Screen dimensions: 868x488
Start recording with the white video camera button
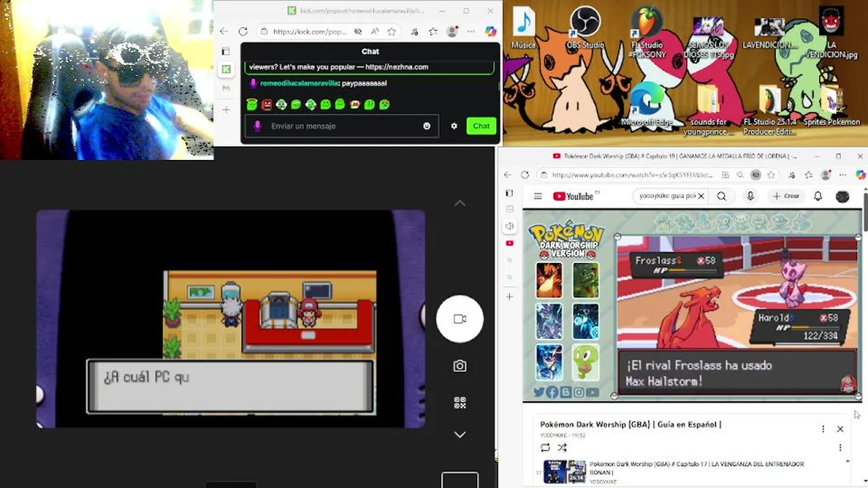(460, 319)
